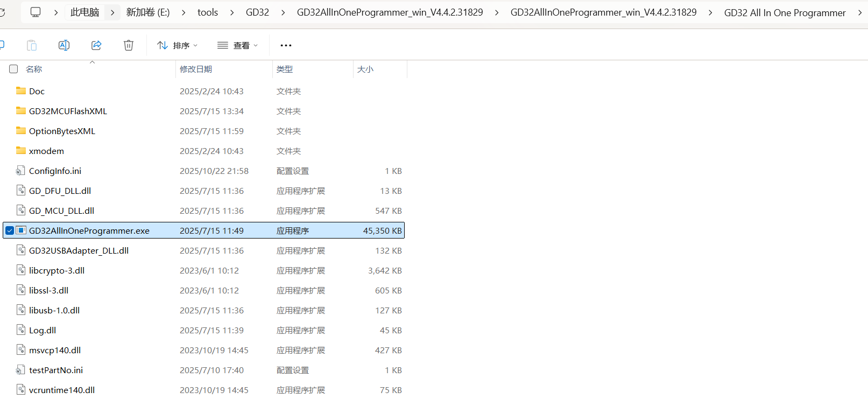Screen dimensions: 868x420
Task: Click the monitor icon in address bar
Action: pos(36,12)
